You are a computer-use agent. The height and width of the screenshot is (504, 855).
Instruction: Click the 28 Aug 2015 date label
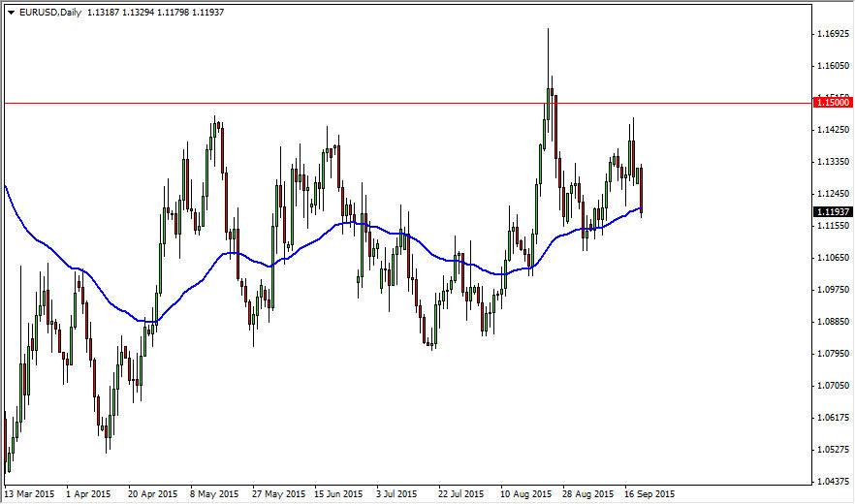point(587,494)
